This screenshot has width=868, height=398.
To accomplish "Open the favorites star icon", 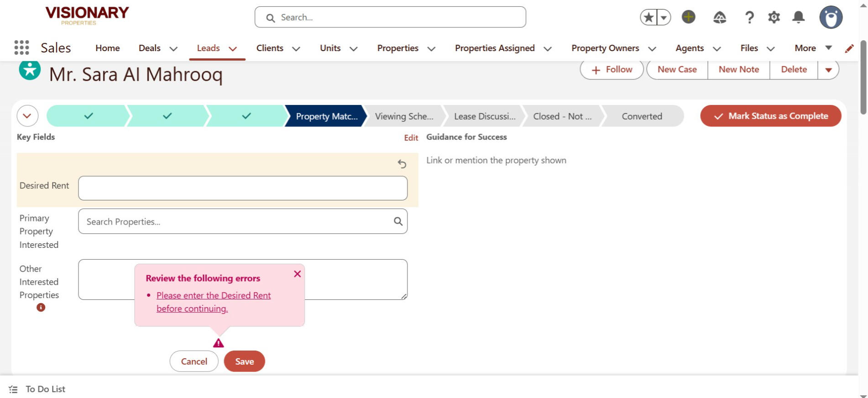I will (x=648, y=17).
